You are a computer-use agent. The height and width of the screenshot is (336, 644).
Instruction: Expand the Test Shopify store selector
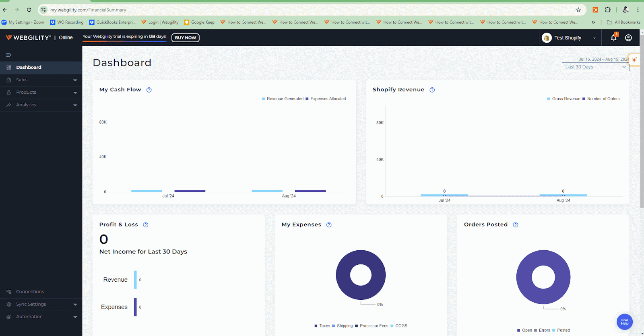[x=569, y=38]
